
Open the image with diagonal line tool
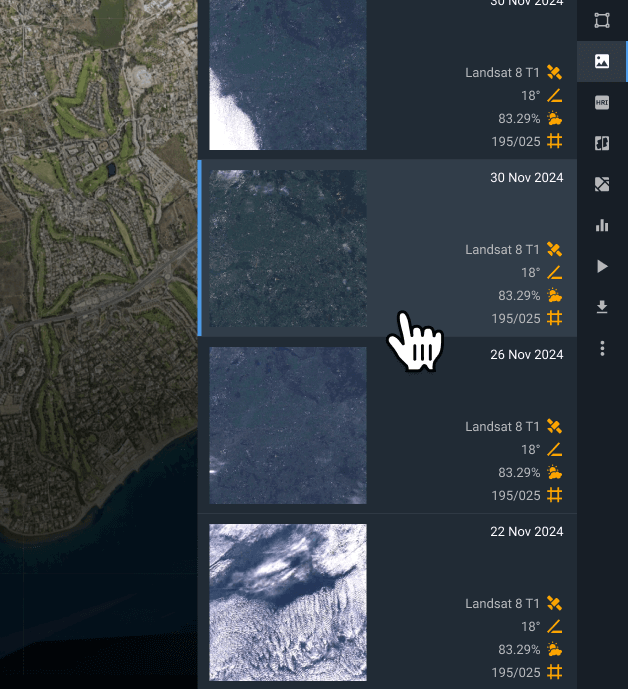coord(602,184)
